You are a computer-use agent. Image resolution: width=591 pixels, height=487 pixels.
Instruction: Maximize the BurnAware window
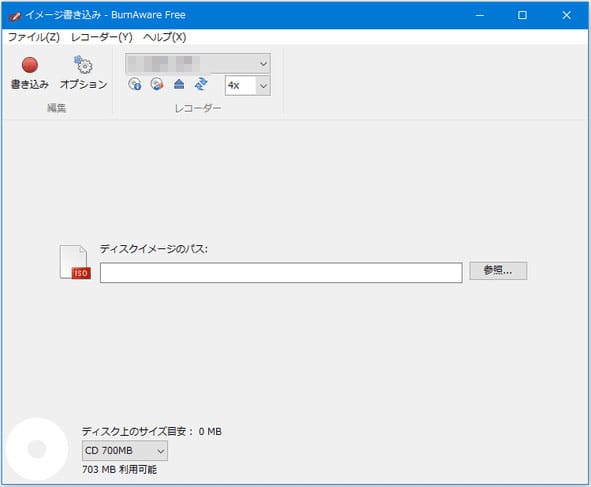(x=522, y=15)
